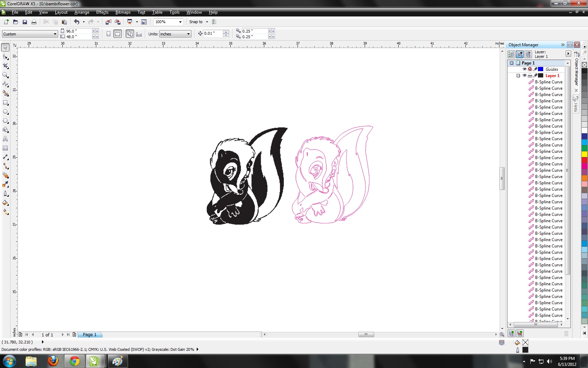Select the Ellipse tool
The width and height of the screenshot is (588, 368).
pyautogui.click(x=5, y=112)
